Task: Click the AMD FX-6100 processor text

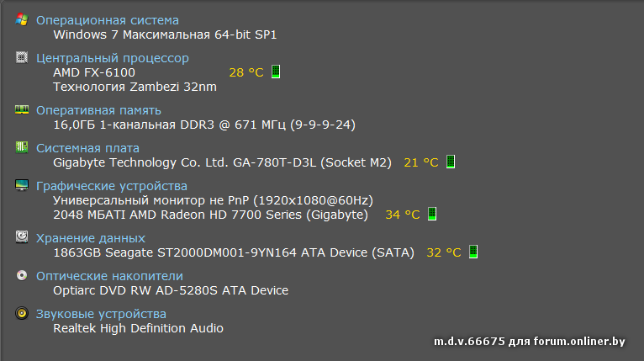Action: 94,72
